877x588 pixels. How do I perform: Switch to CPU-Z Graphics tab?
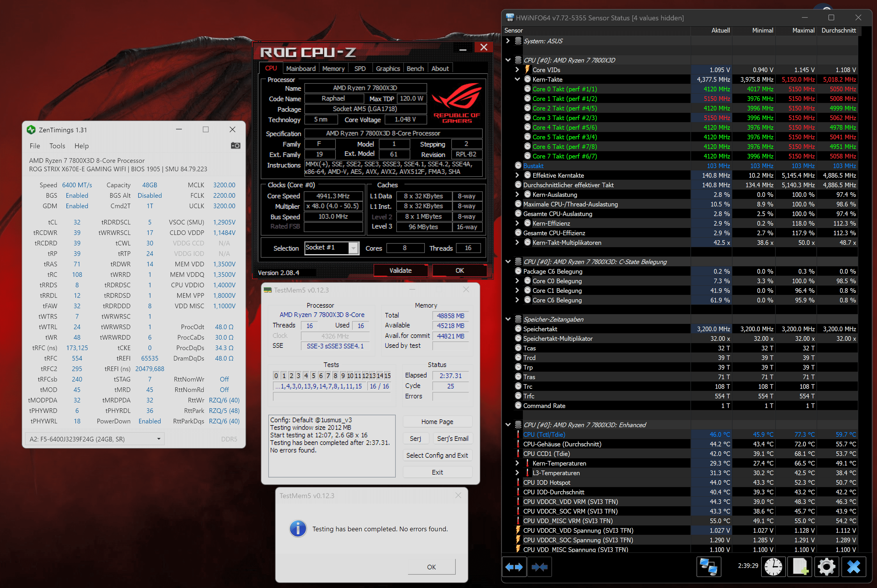click(388, 68)
